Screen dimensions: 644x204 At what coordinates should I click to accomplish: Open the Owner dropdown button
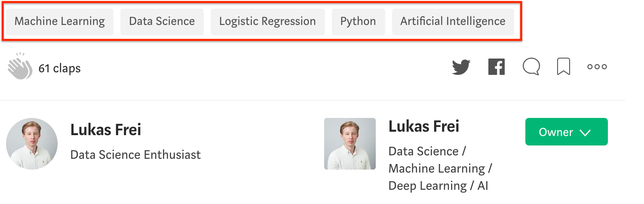tap(566, 132)
